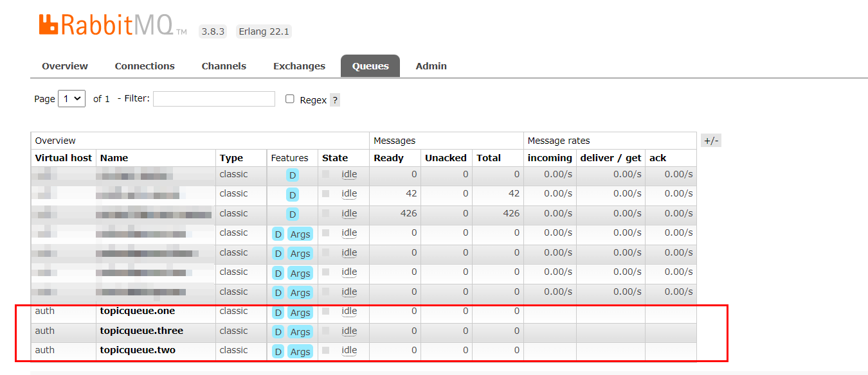This screenshot has height=375, width=868.
Task: Sort by incoming column header
Action: (x=550, y=158)
